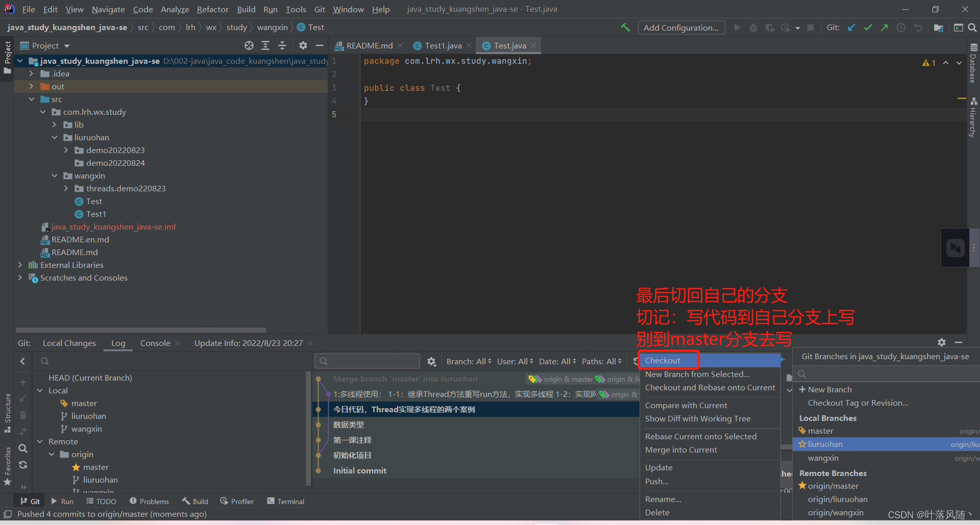
Task: Open Favorites tool window
Action: pyautogui.click(x=7, y=466)
